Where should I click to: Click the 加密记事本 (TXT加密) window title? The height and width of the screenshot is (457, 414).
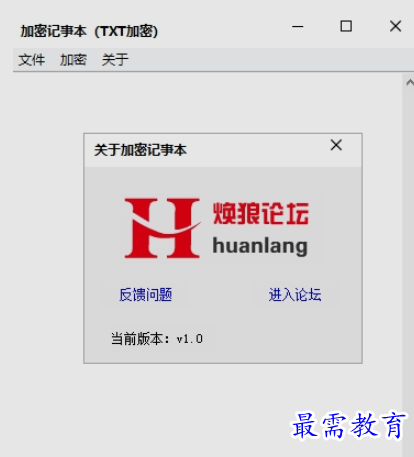(x=89, y=32)
